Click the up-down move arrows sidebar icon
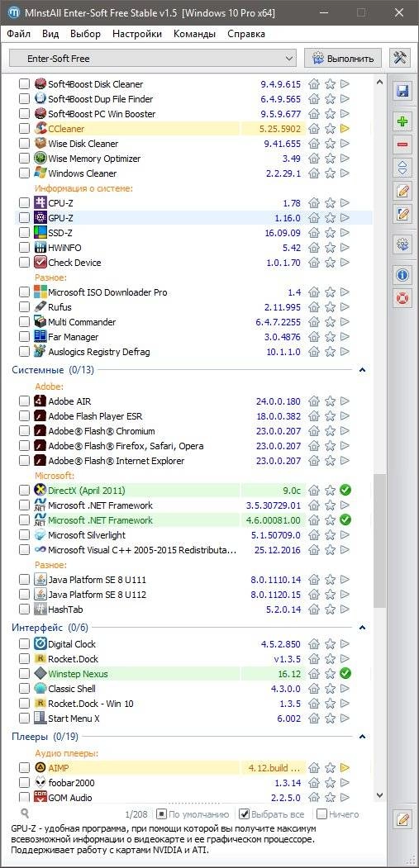 click(x=402, y=167)
